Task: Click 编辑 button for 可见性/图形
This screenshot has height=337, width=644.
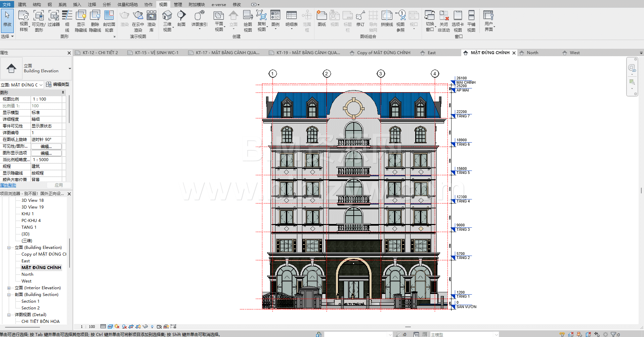Action: 46,146
